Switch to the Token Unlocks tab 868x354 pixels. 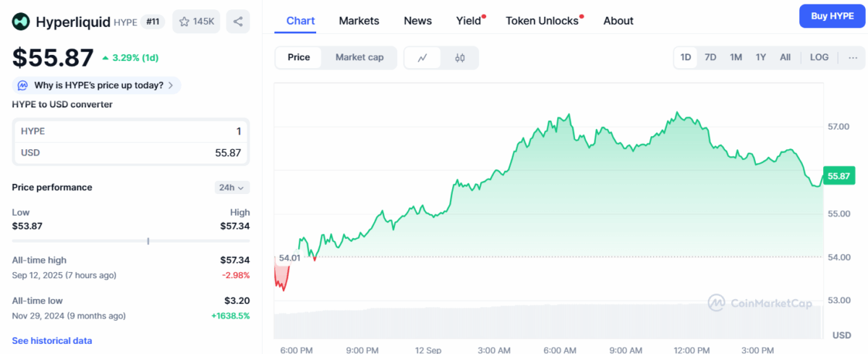tap(542, 20)
